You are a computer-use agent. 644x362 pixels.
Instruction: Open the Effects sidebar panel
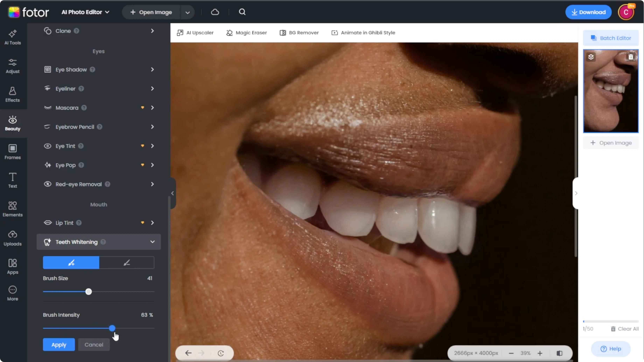[12, 95]
